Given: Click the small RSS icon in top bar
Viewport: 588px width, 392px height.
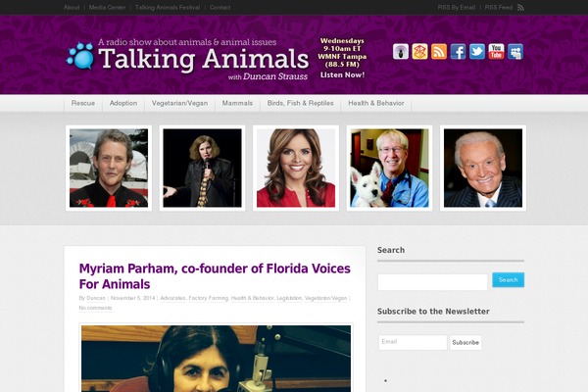Looking at the screenshot, I should (520, 8).
